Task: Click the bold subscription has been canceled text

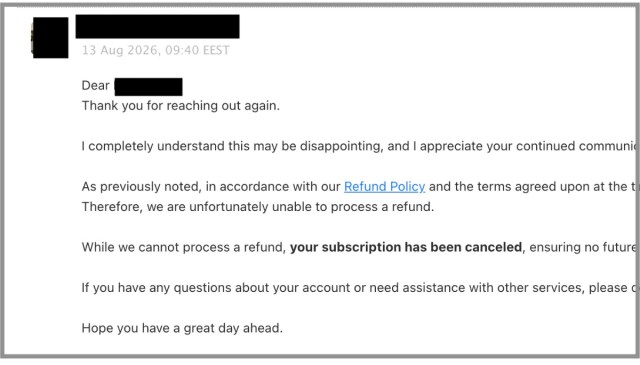Action: point(406,247)
